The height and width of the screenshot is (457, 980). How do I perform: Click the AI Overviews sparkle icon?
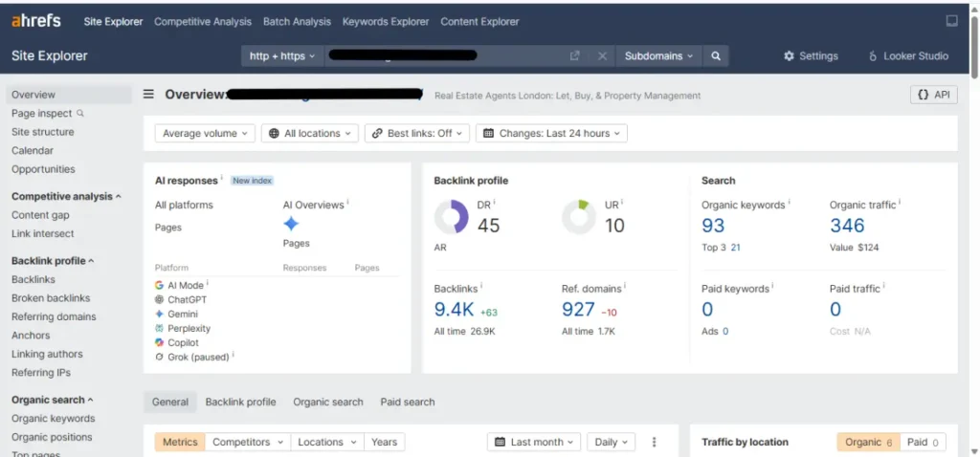coord(291,224)
